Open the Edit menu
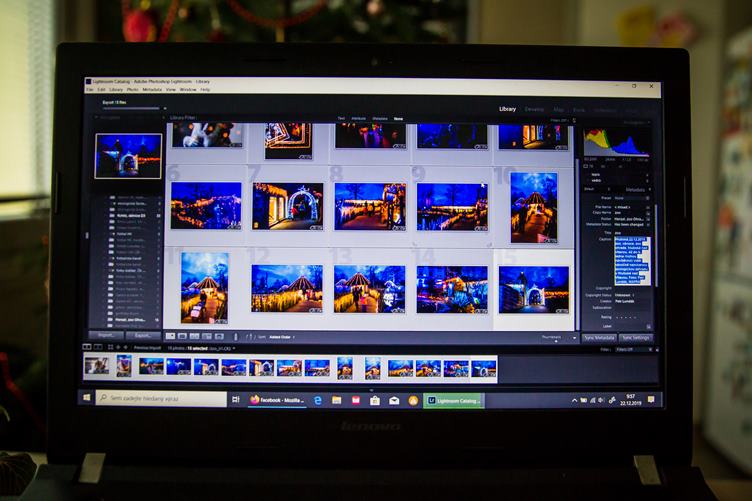Screen dimensions: 752x501 pos(101,90)
